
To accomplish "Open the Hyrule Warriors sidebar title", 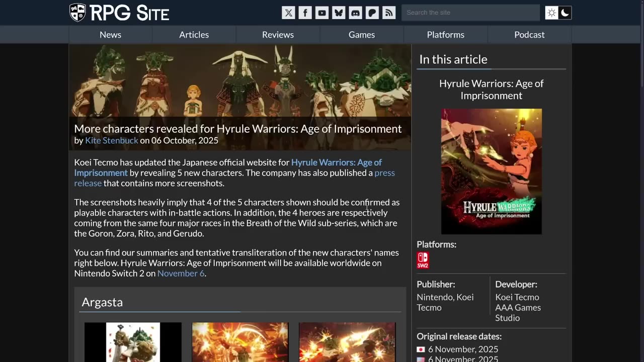I will tap(491, 89).
